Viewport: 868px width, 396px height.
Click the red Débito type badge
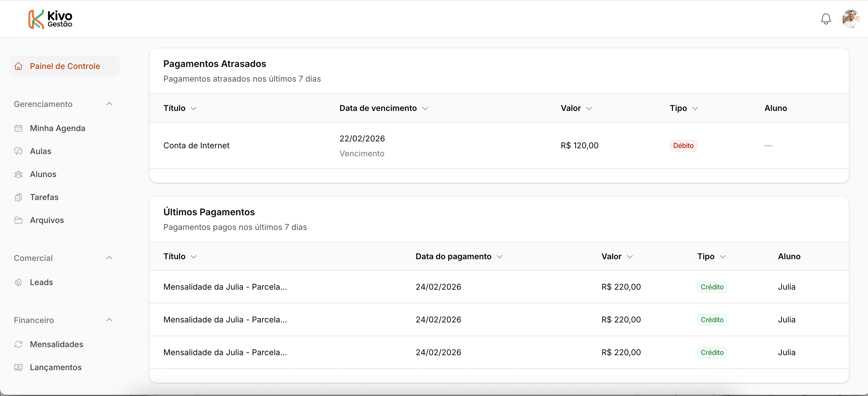point(683,145)
